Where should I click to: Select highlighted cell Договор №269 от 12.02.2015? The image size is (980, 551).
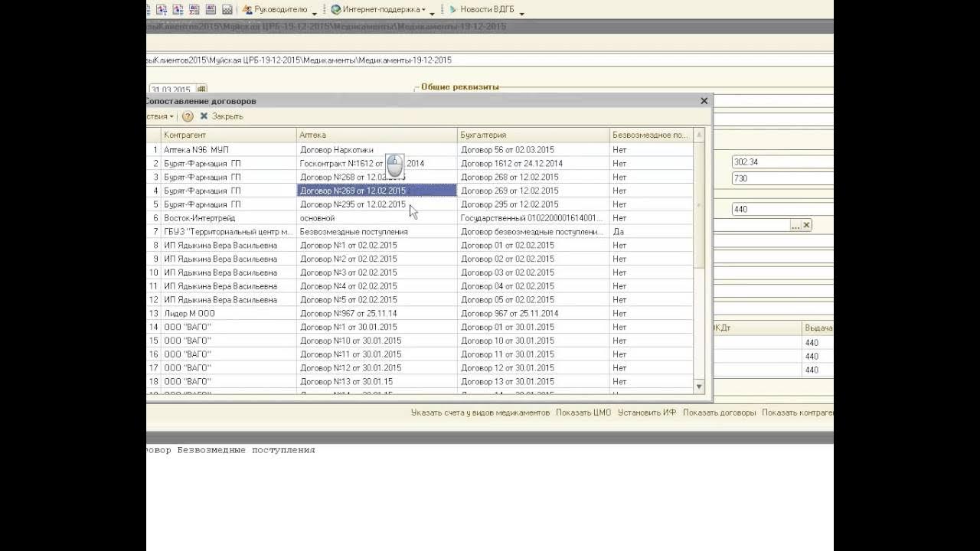pos(377,191)
